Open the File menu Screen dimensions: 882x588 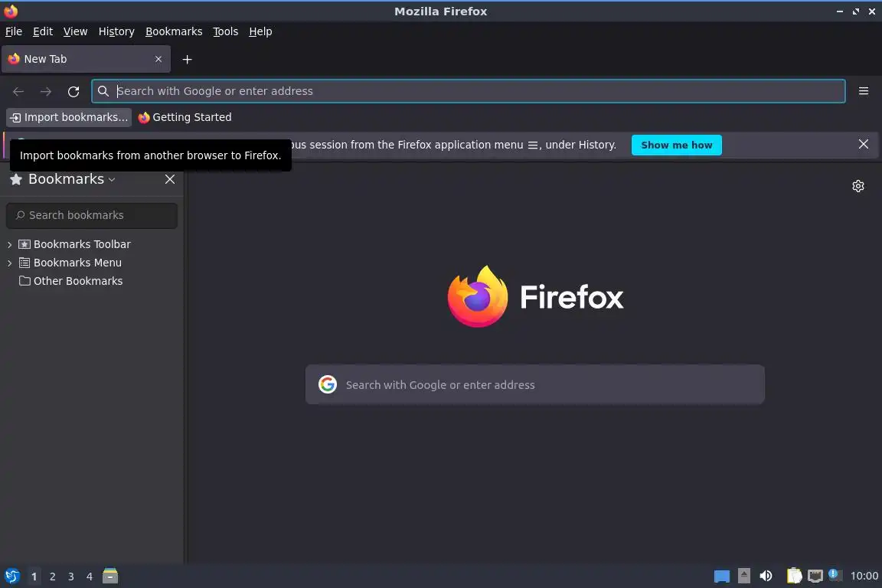pos(14,31)
